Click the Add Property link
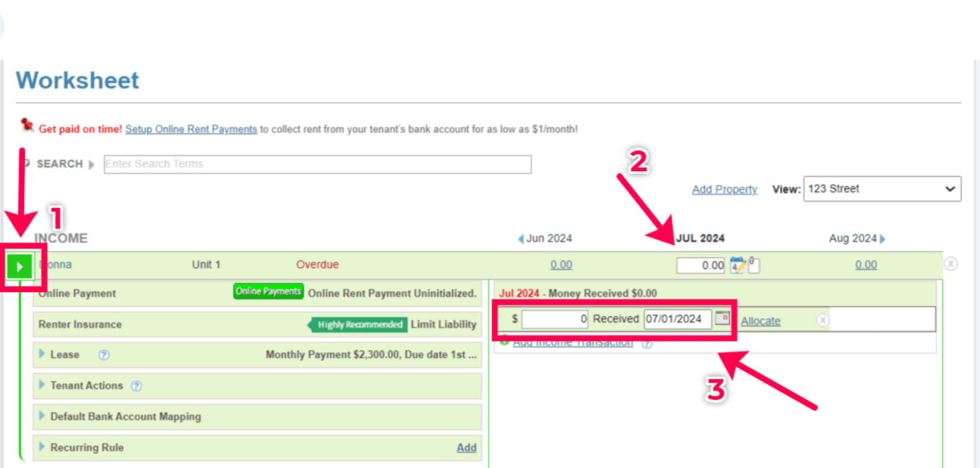This screenshot has width=980, height=468. pyautogui.click(x=724, y=190)
